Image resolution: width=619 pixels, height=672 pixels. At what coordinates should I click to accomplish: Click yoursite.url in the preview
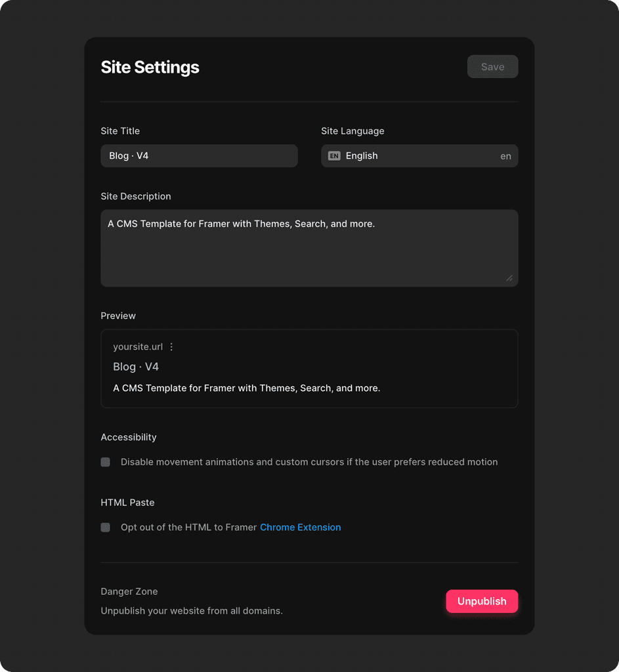click(x=138, y=346)
